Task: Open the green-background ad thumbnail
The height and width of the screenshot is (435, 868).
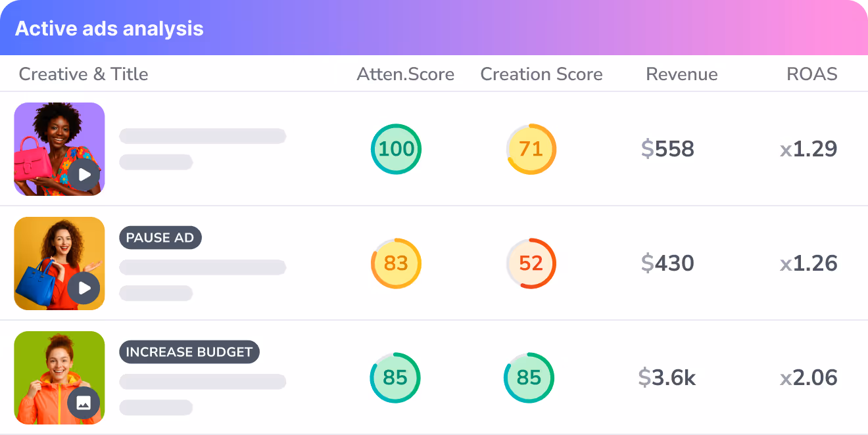Action: point(59,378)
